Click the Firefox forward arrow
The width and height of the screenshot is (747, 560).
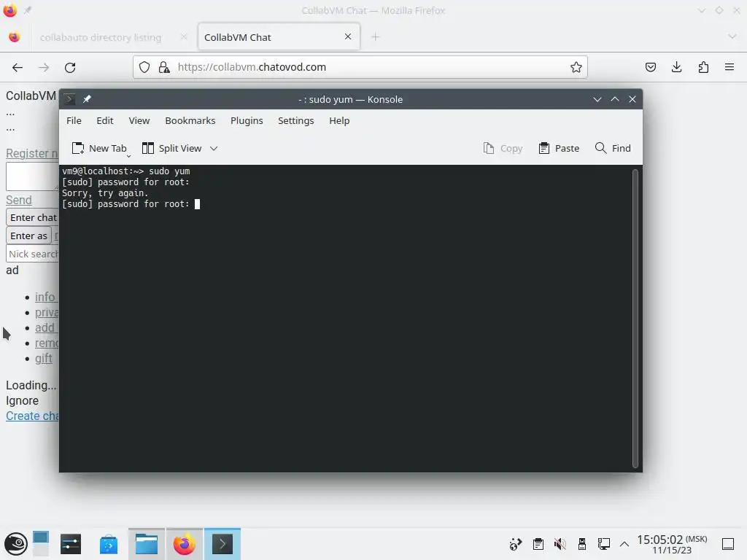44,68
